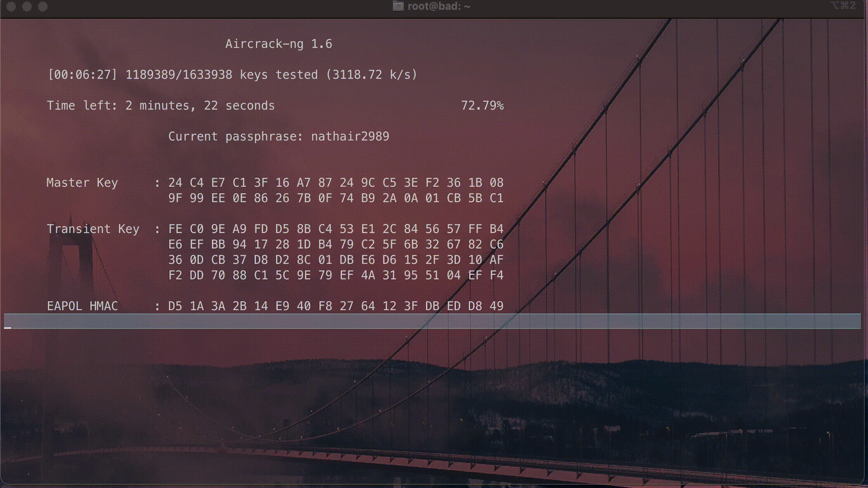Screen dimensions: 868x488
Task: Click the speed value (3118.72 k/s)
Action: (372, 75)
